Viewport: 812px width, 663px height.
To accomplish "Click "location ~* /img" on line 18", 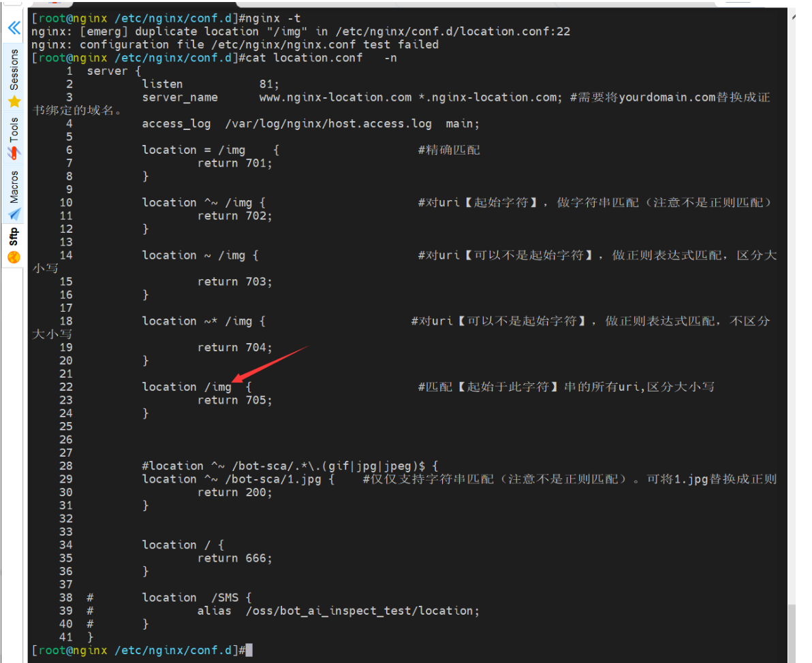I will pos(198,321).
